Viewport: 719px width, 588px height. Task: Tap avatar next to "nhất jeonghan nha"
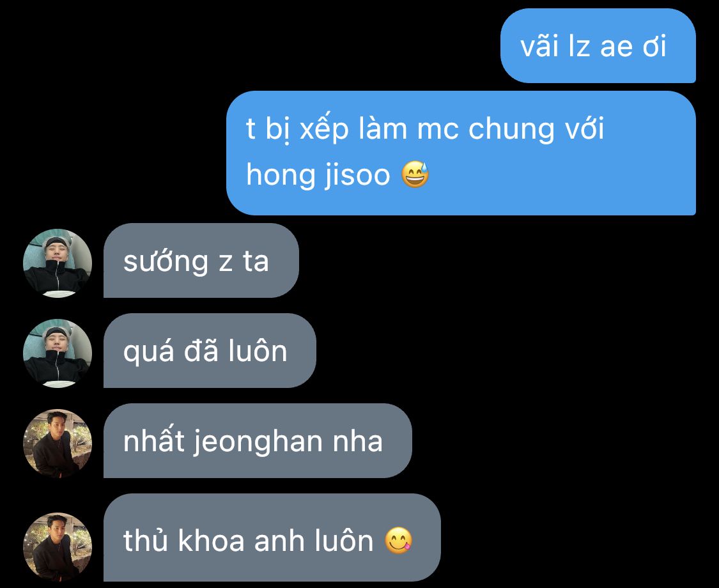click(58, 444)
